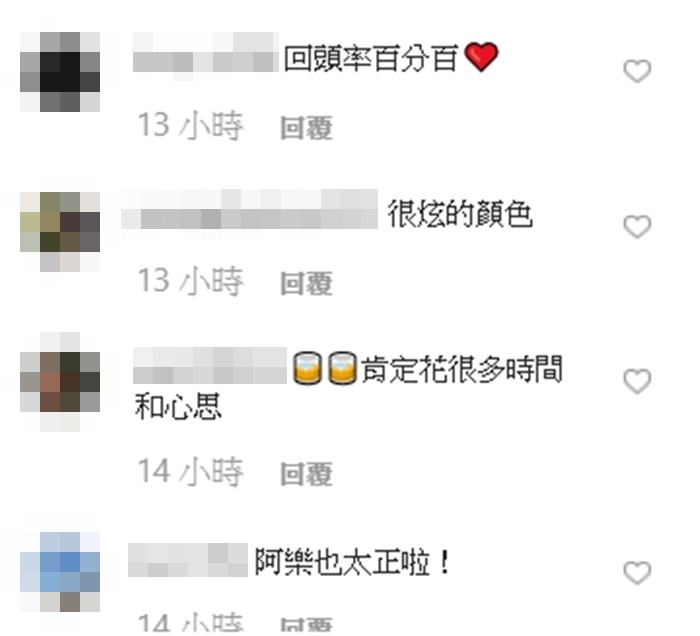Reply to the 回頭率百分百 comment
This screenshot has height=636, width=700.
point(306,128)
